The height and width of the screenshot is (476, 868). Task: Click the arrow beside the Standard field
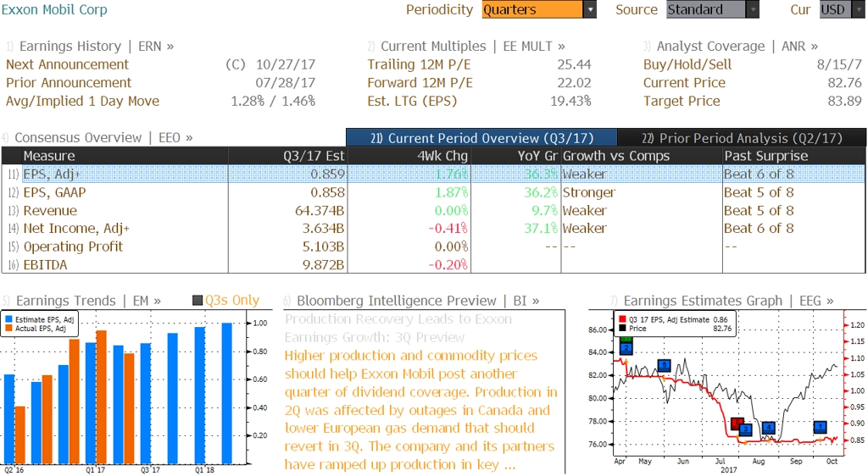753,9
